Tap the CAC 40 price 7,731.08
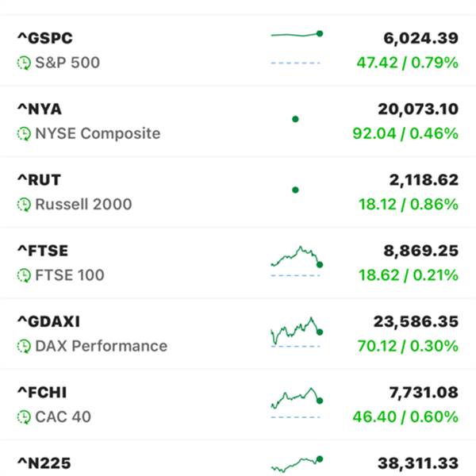Viewport: 476px width, 476px height. click(424, 393)
